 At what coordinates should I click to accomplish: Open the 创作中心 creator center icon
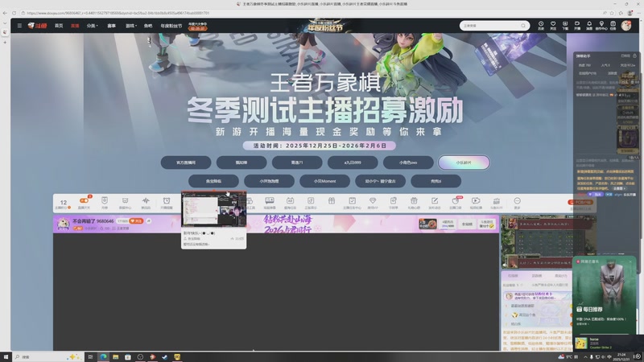coord(601,26)
